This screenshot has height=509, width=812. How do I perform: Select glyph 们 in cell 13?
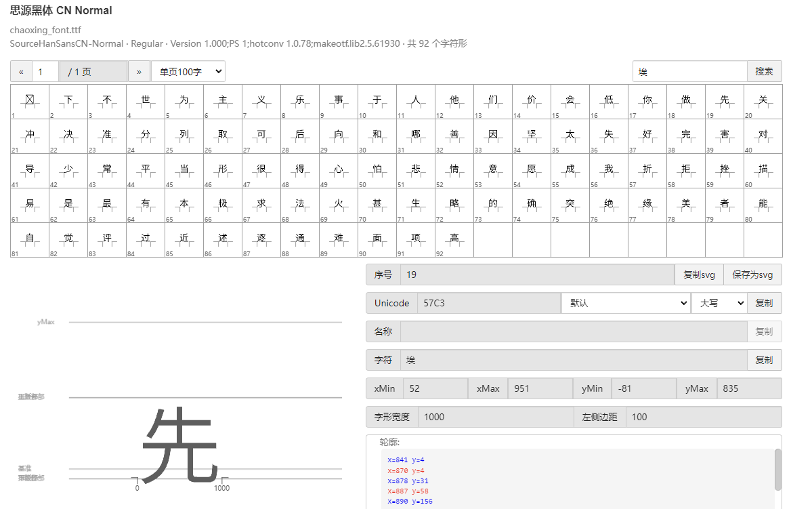point(493,102)
